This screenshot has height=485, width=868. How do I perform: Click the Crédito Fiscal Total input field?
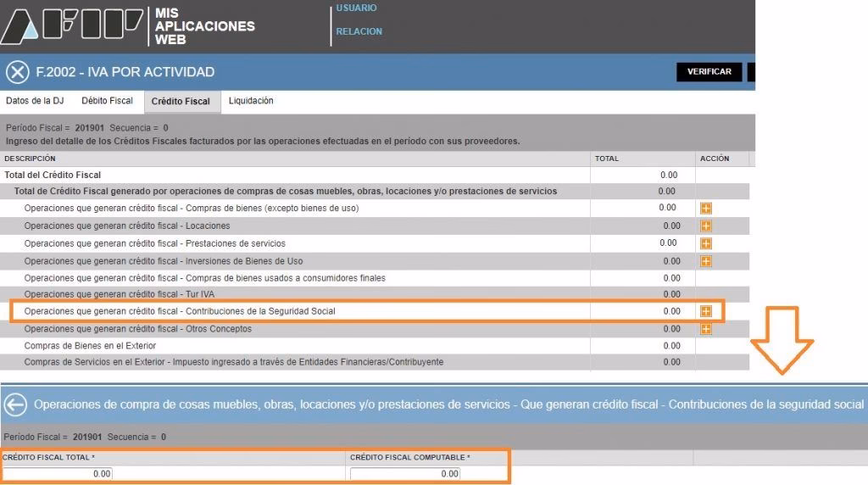(58, 474)
